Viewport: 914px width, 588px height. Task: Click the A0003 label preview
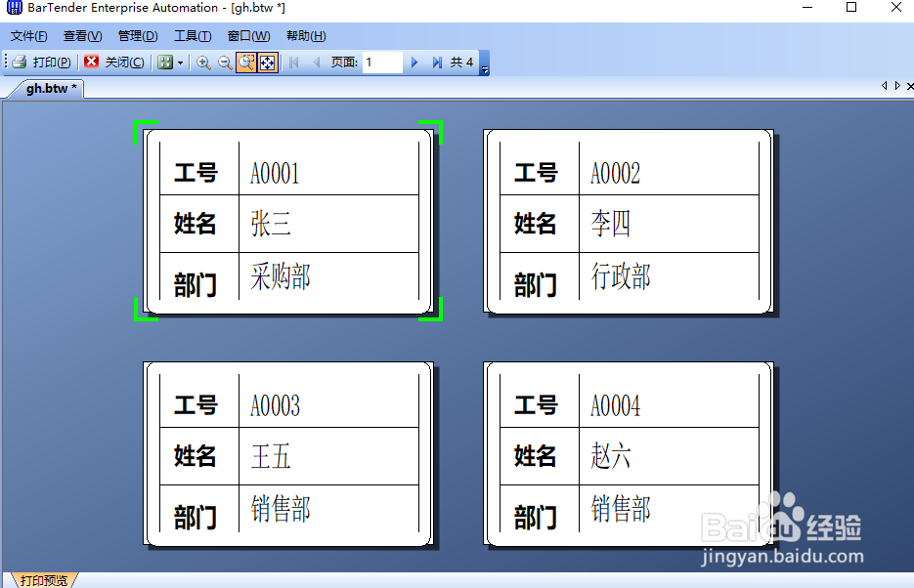click(x=288, y=454)
